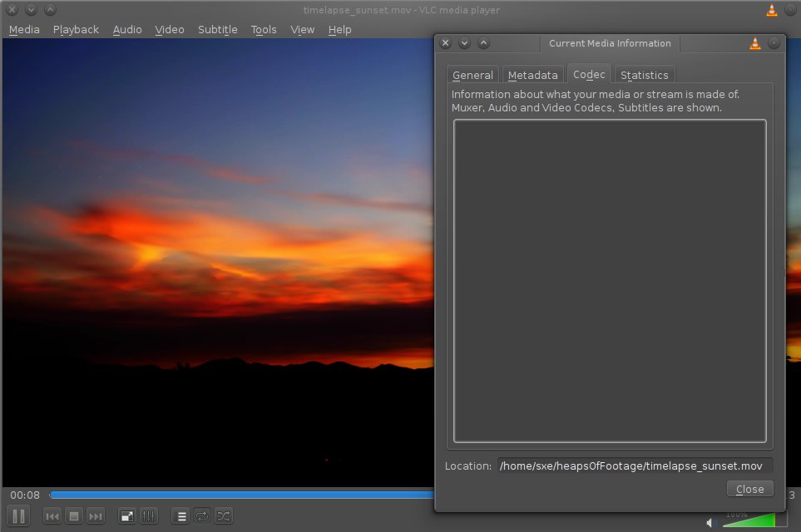Screen dimensions: 801x532
Task: Expand the Subtitle menu
Action: (217, 30)
